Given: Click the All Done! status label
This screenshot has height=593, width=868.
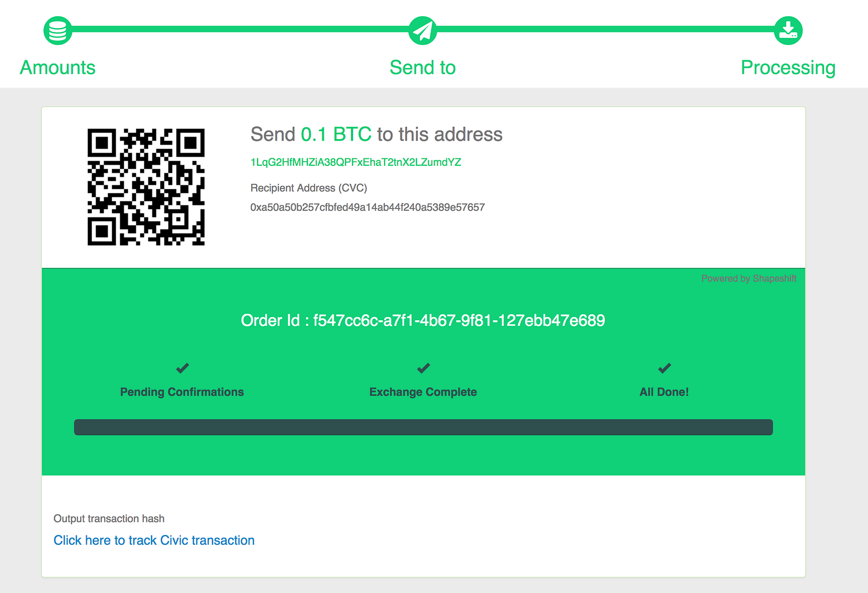Looking at the screenshot, I should click(664, 392).
